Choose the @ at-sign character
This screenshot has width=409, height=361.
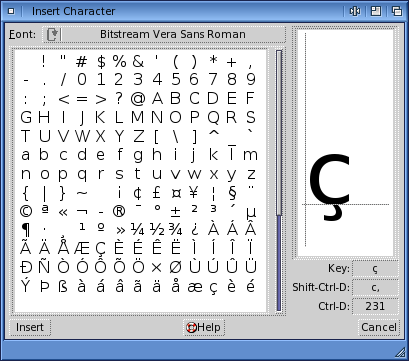[138, 98]
